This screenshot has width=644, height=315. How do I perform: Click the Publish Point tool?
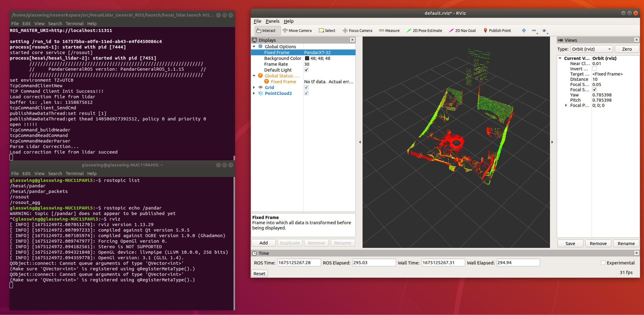497,30
